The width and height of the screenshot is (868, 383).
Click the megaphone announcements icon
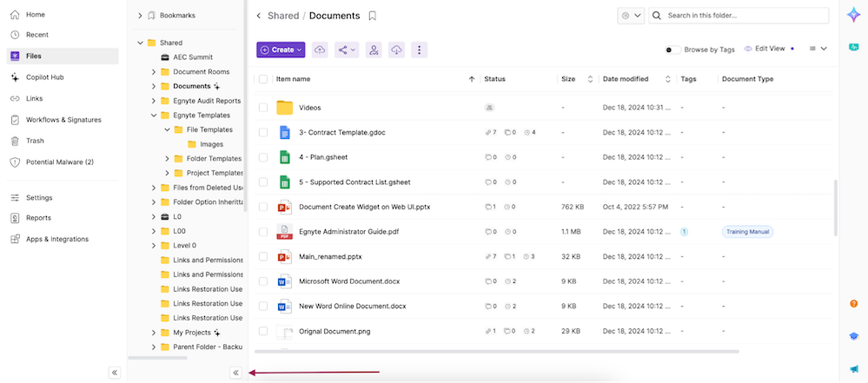[x=853, y=368]
